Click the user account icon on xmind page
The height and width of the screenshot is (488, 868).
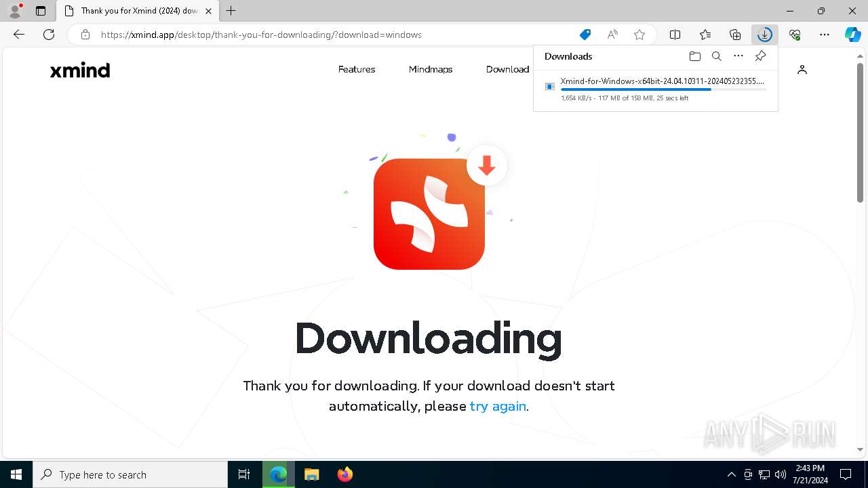coord(802,69)
